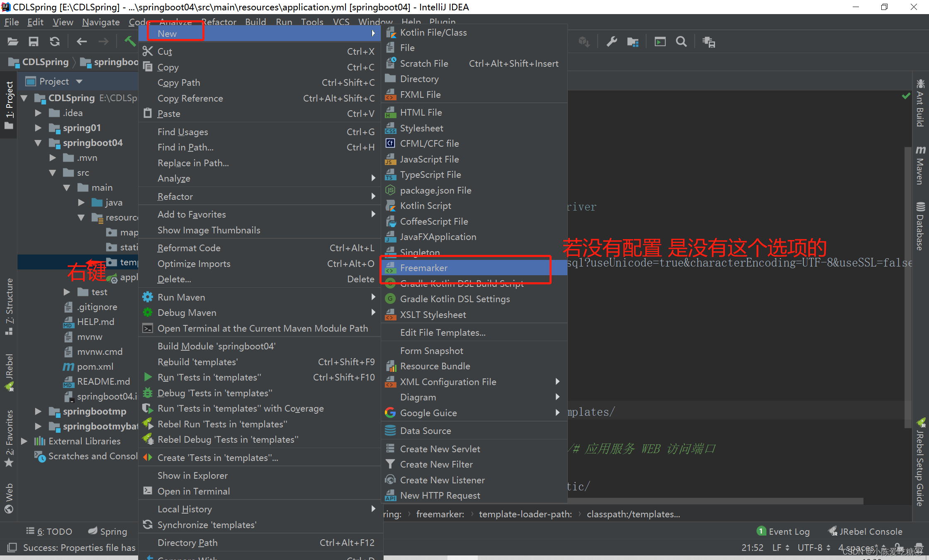Image resolution: width=929 pixels, height=560 pixels.
Task: Click the Synchronize toolbar icon
Action: pyautogui.click(x=55, y=41)
